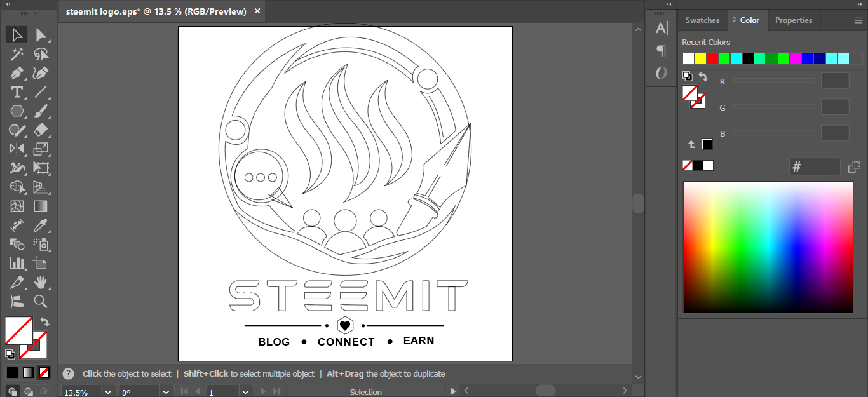
Task: Go to previous artboard
Action: point(198,392)
